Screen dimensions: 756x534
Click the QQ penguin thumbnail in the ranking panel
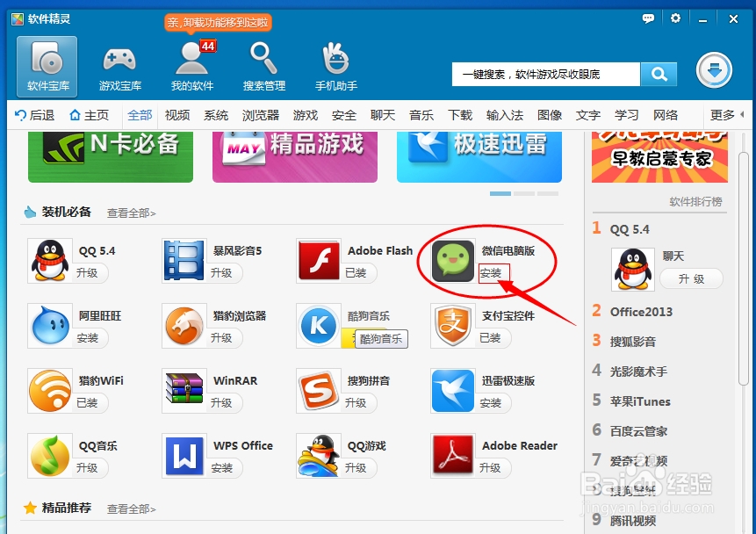[632, 270]
